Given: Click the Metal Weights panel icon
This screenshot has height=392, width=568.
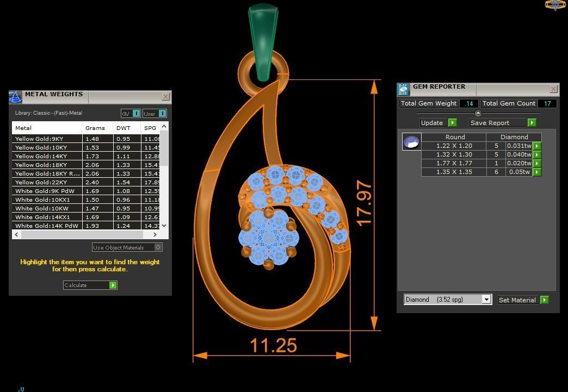Looking at the screenshot, I should [x=15, y=97].
